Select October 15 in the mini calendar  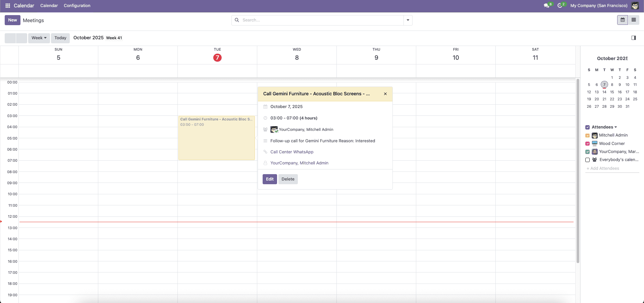pyautogui.click(x=612, y=92)
